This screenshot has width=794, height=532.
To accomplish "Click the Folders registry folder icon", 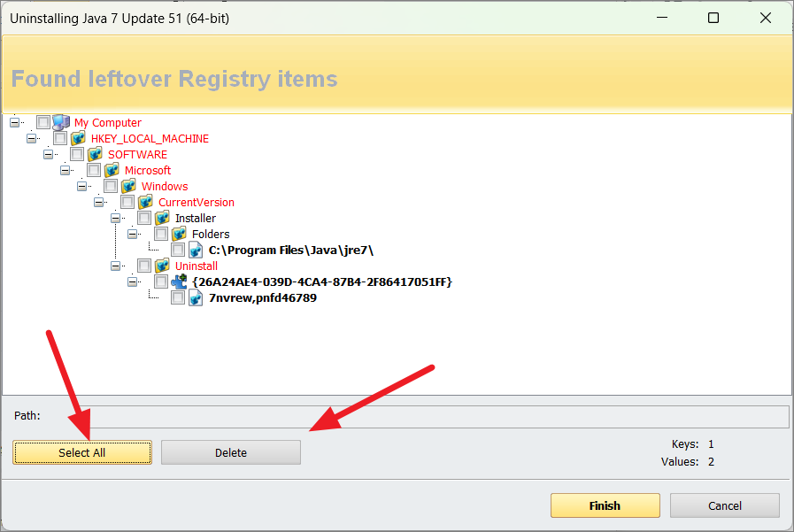I will 179,234.
